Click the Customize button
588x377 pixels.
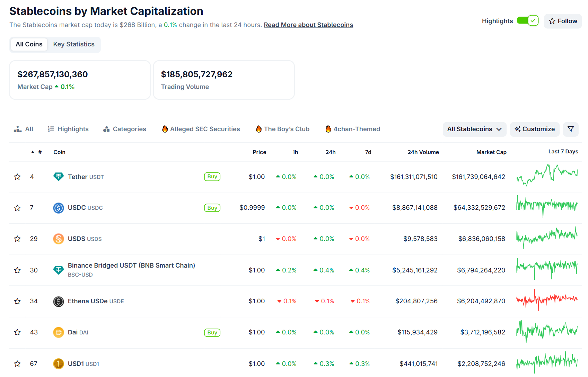(x=535, y=129)
